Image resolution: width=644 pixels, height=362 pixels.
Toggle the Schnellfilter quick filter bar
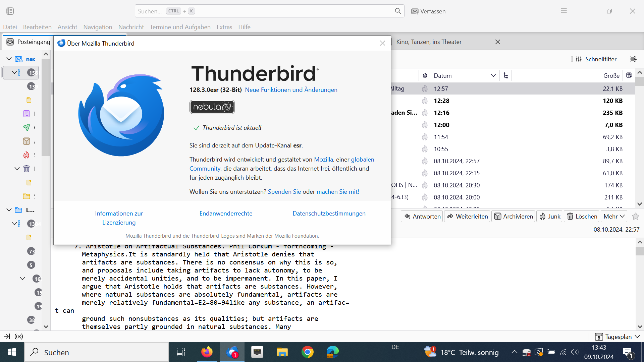pyautogui.click(x=597, y=59)
